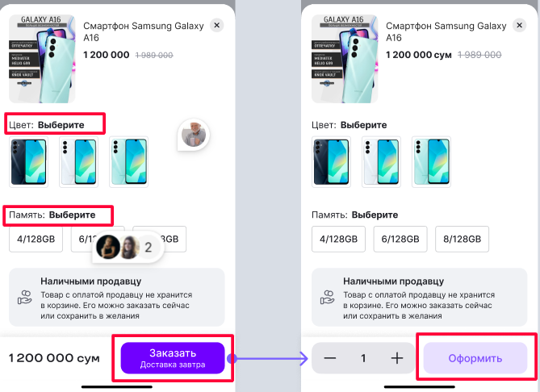Select mint green phone color in right panel

pyautogui.click(x=432, y=162)
